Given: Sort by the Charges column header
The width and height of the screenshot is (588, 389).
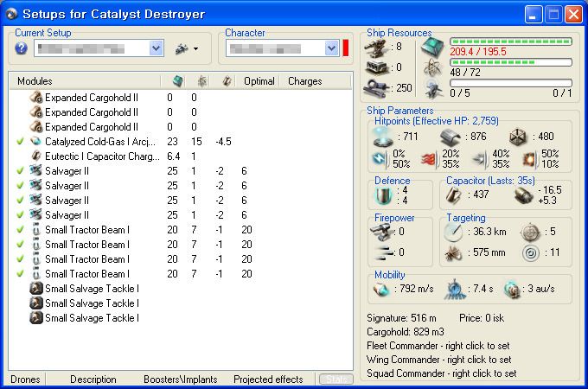Looking at the screenshot, I should (x=305, y=81).
